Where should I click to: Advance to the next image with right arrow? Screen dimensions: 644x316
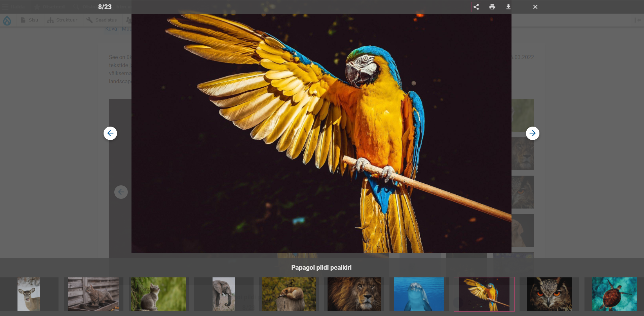coord(532,133)
